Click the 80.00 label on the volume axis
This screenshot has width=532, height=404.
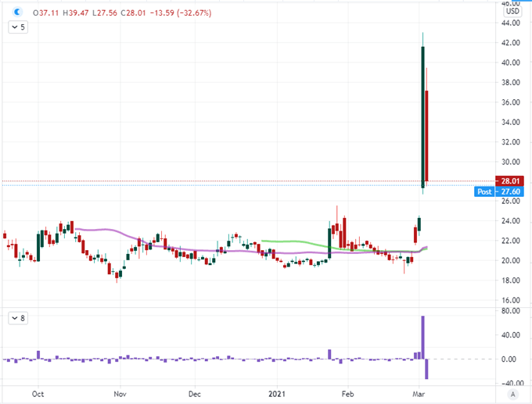[x=511, y=311]
